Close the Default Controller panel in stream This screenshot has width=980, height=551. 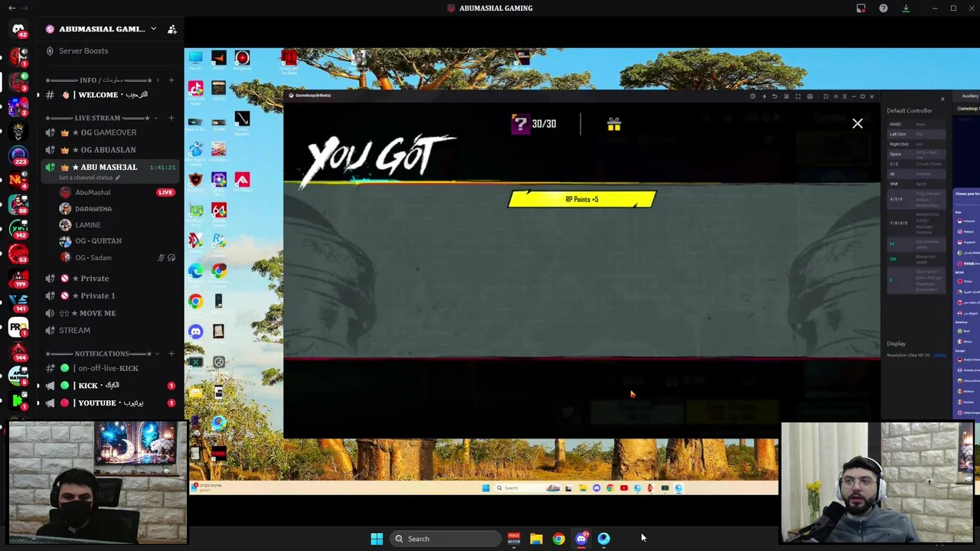point(942,99)
